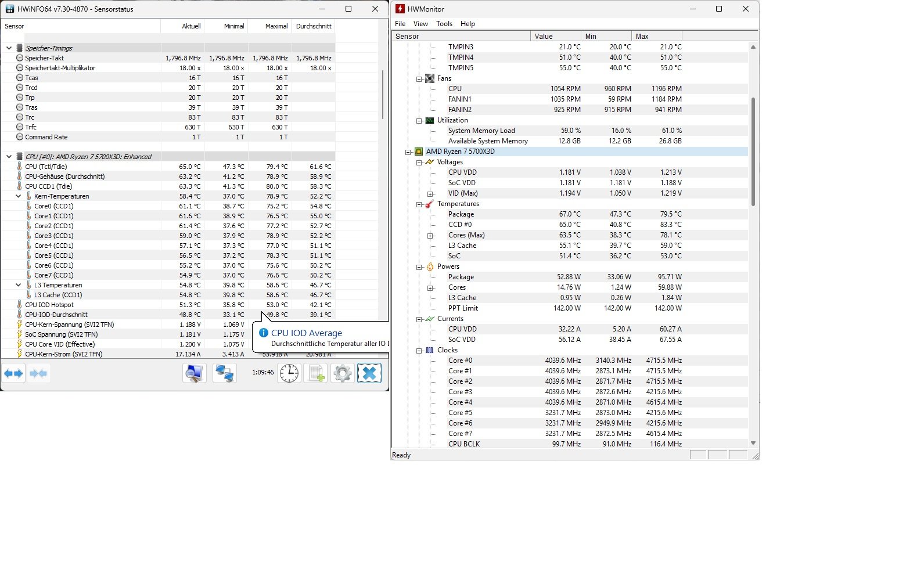Click CPU (Tctl/Tdie) thermometer icon
This screenshot has width=924, height=573.
19,167
